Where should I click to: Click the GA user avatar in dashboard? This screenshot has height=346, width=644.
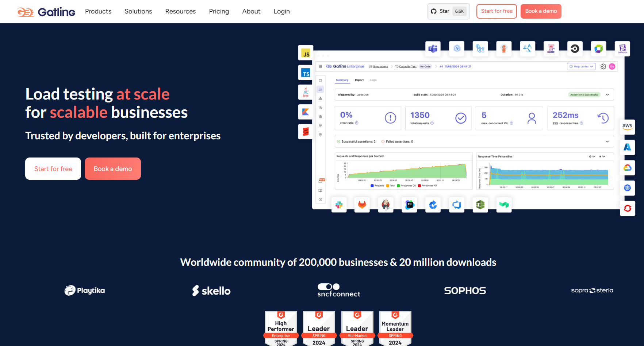[x=612, y=66]
